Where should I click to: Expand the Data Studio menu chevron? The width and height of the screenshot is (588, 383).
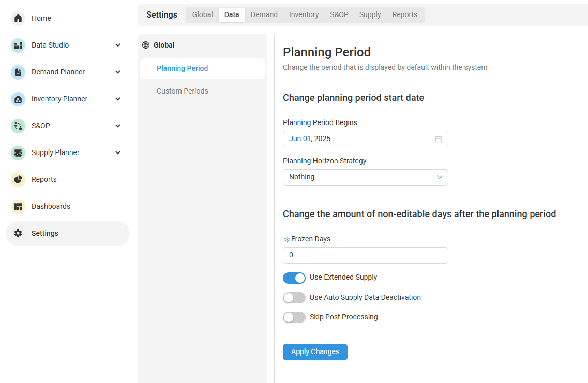[118, 45]
